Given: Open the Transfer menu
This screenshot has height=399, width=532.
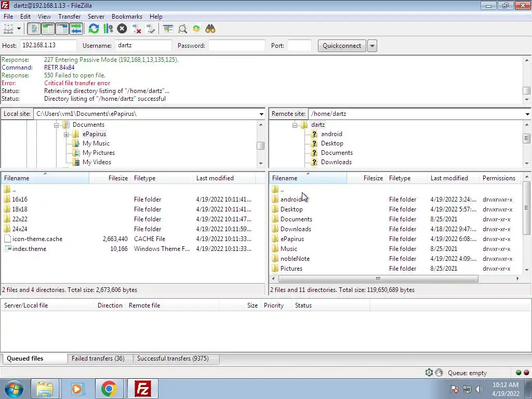Looking at the screenshot, I should (69, 16).
